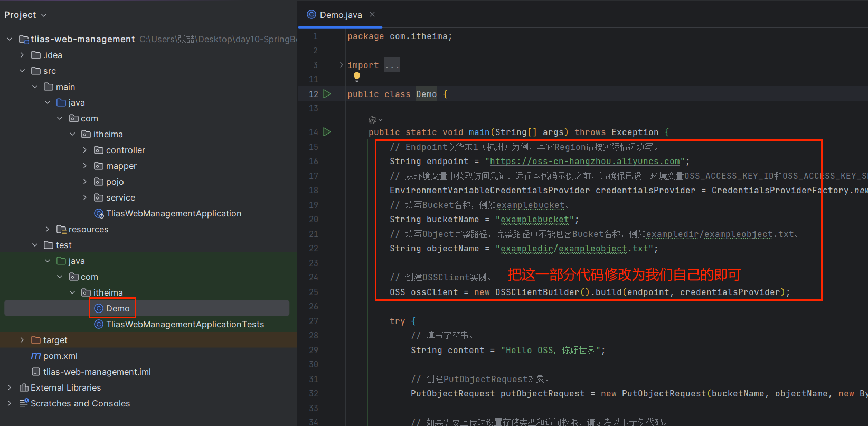The image size is (868, 426).
Task: Click TliasWebManagementApplicationTests class icon
Action: tap(99, 324)
